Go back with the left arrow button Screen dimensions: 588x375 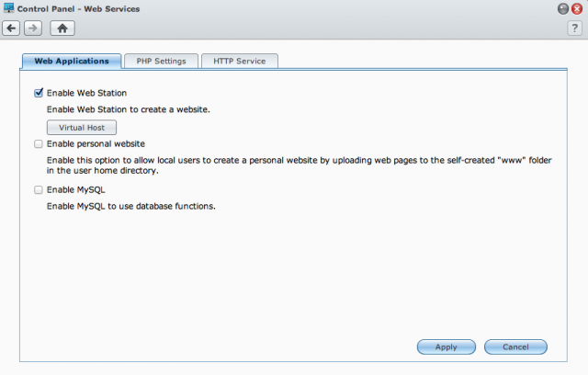(x=11, y=28)
